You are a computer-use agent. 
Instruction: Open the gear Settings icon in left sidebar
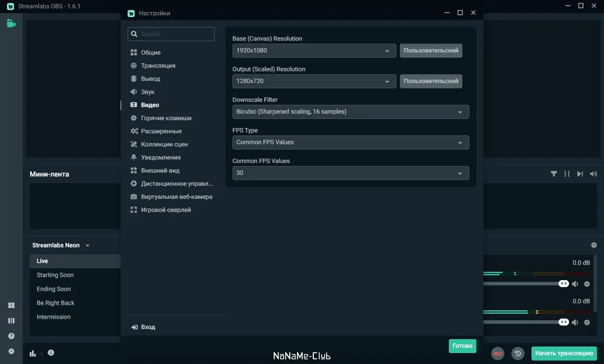(x=11, y=351)
